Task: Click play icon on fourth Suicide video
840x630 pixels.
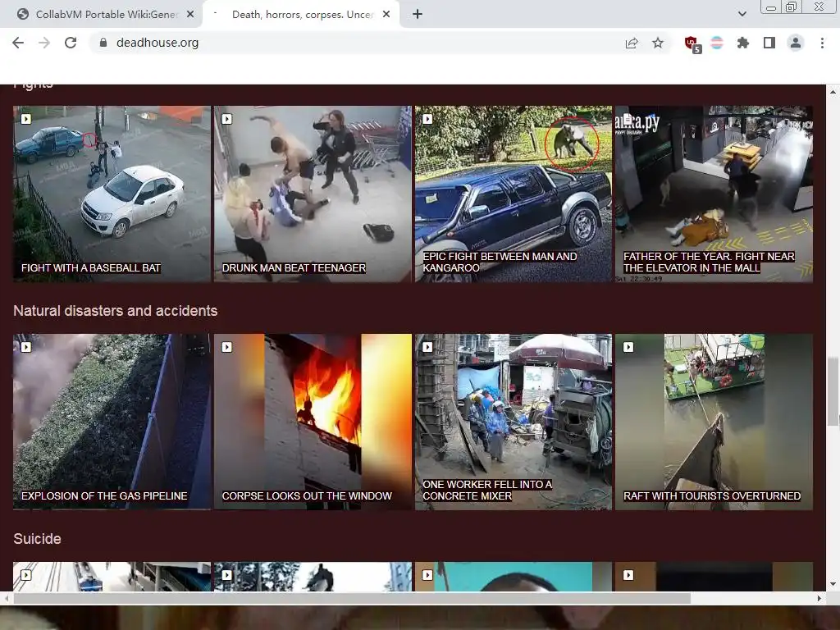Action: click(x=628, y=575)
